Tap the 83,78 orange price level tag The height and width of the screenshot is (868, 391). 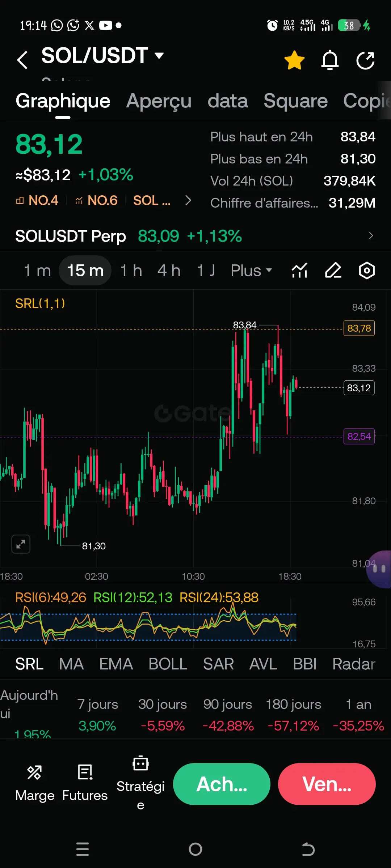(x=359, y=328)
